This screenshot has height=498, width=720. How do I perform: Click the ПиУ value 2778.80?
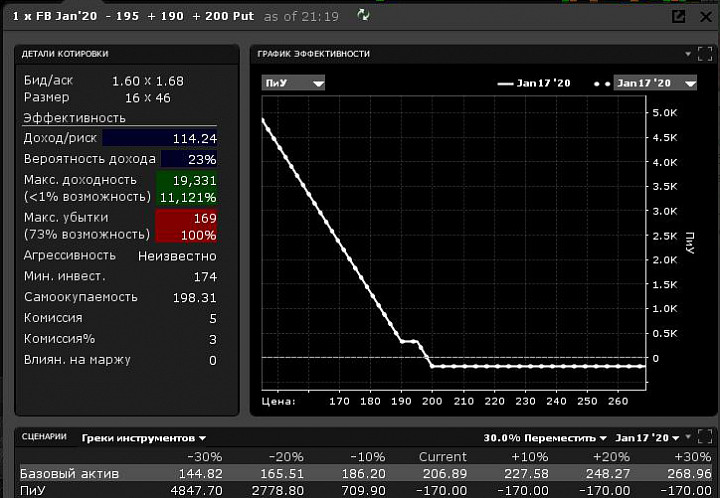[x=278, y=491]
